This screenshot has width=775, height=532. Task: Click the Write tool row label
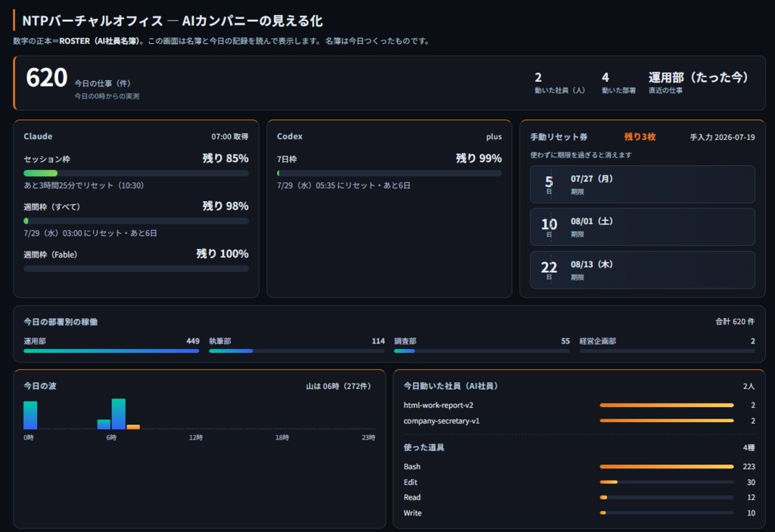(x=412, y=513)
